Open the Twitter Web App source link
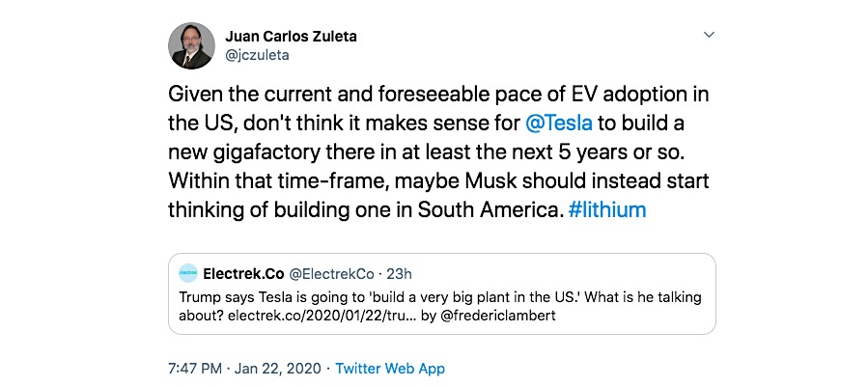The width and height of the screenshot is (868, 387). click(x=390, y=369)
